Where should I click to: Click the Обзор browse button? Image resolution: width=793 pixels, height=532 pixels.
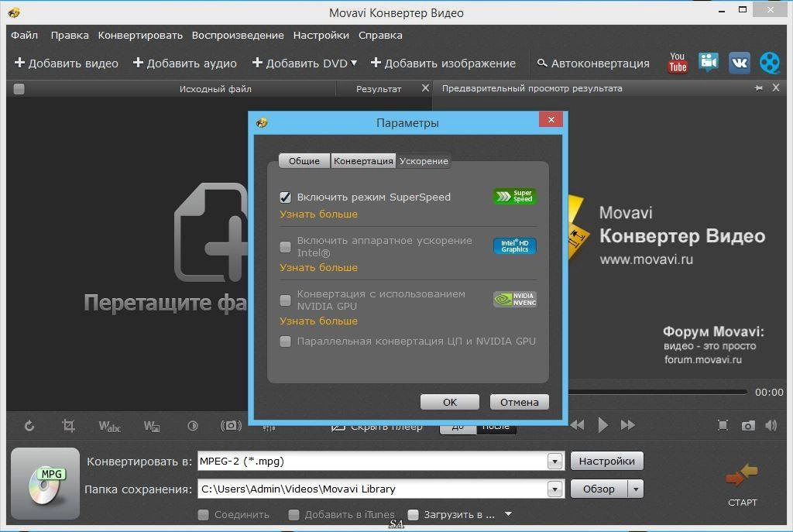pos(599,489)
